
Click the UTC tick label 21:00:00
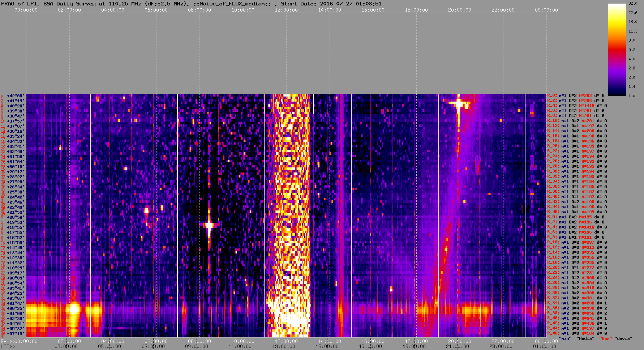point(458,346)
